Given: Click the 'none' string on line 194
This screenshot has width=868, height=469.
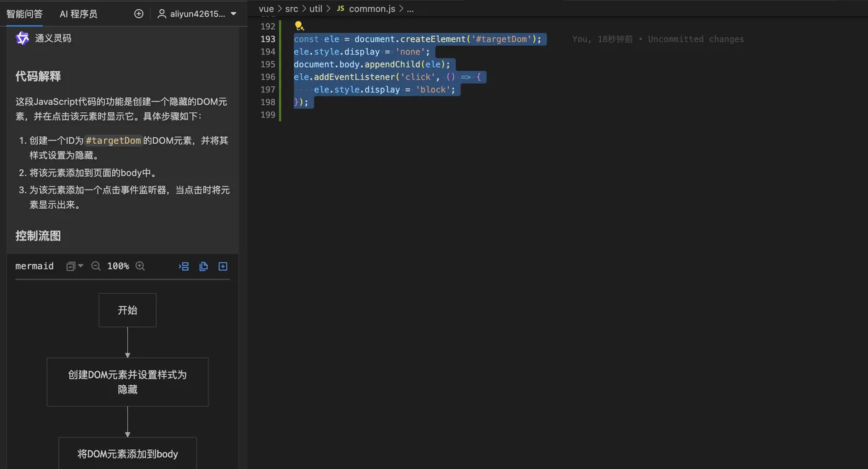Looking at the screenshot, I should [410, 51].
